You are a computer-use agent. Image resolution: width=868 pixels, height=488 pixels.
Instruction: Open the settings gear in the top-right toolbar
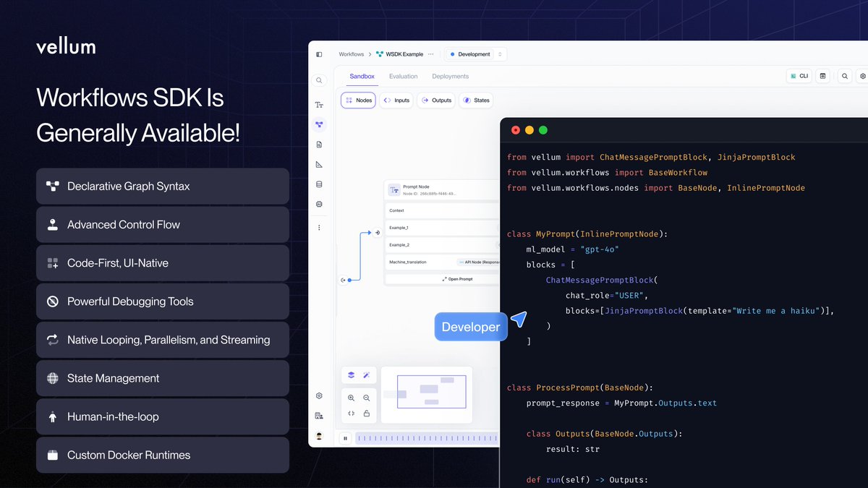(862, 76)
